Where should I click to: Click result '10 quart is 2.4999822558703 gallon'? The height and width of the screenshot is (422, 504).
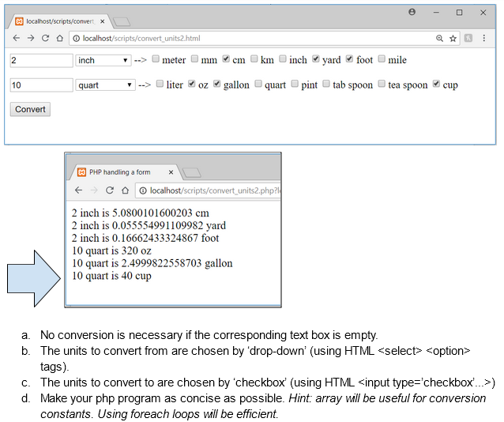(152, 263)
